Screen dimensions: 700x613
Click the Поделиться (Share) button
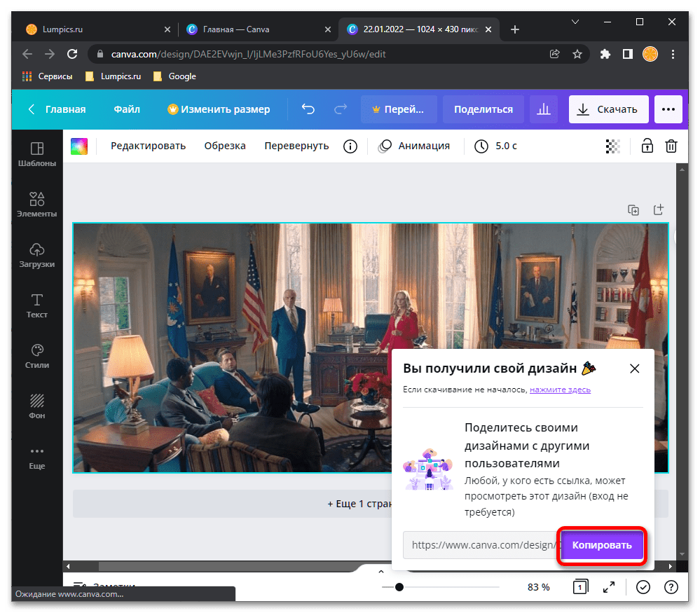(483, 109)
